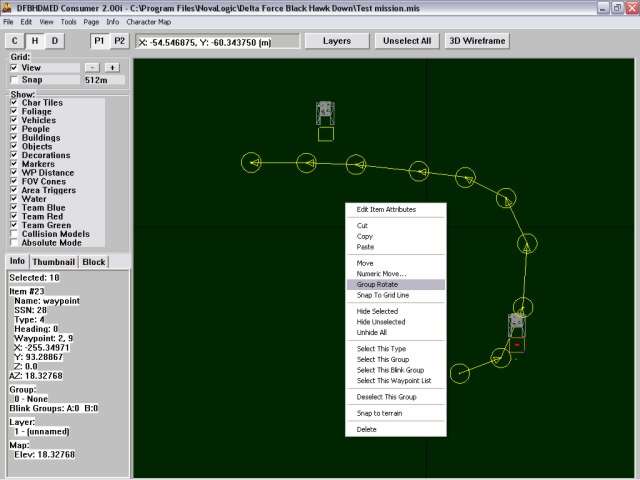The height and width of the screenshot is (480, 640).
Task: Switch to the Block tab
Action: (x=94, y=262)
